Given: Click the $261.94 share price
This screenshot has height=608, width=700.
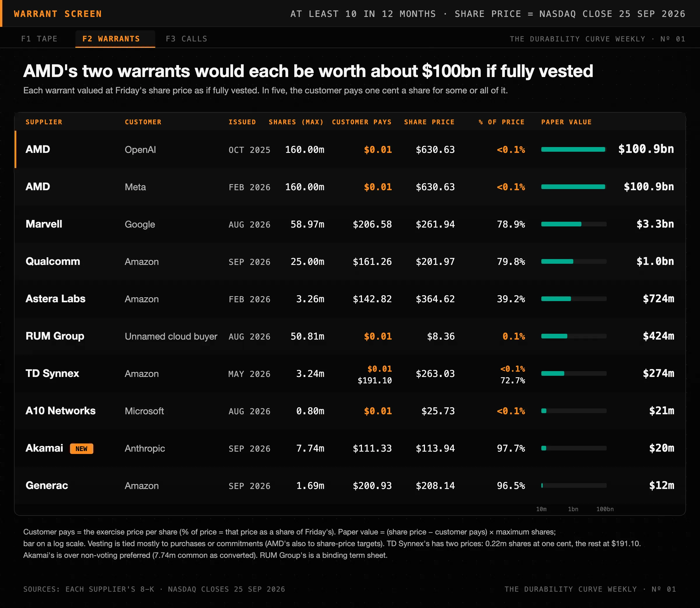Looking at the screenshot, I should pyautogui.click(x=435, y=224).
